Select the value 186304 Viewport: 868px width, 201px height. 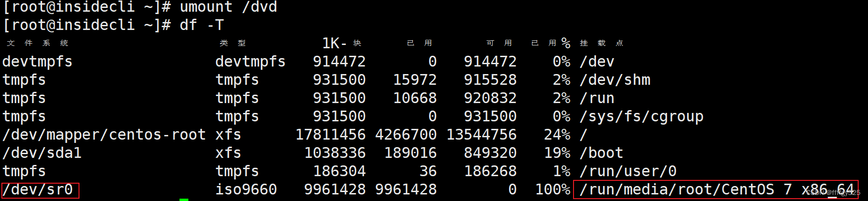coord(339,171)
